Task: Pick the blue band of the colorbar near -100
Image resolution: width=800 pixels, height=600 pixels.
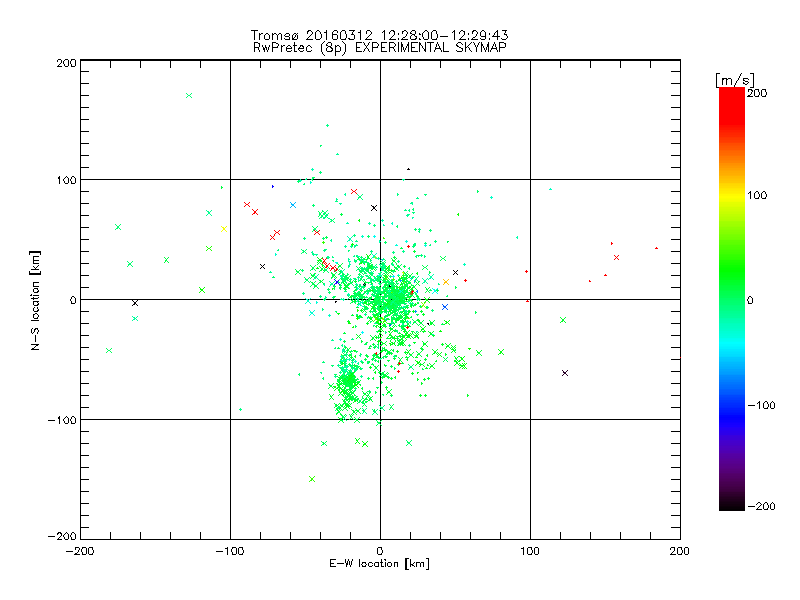Action: (x=732, y=413)
